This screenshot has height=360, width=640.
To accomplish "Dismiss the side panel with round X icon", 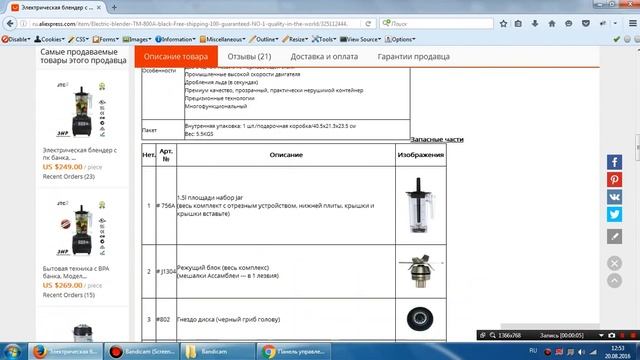I will [614, 263].
